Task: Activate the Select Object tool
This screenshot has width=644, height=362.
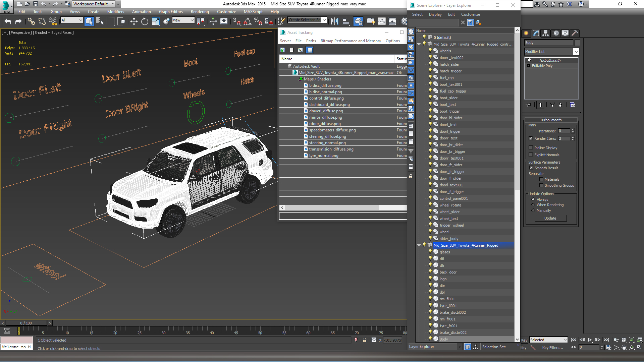Action: [x=89, y=21]
